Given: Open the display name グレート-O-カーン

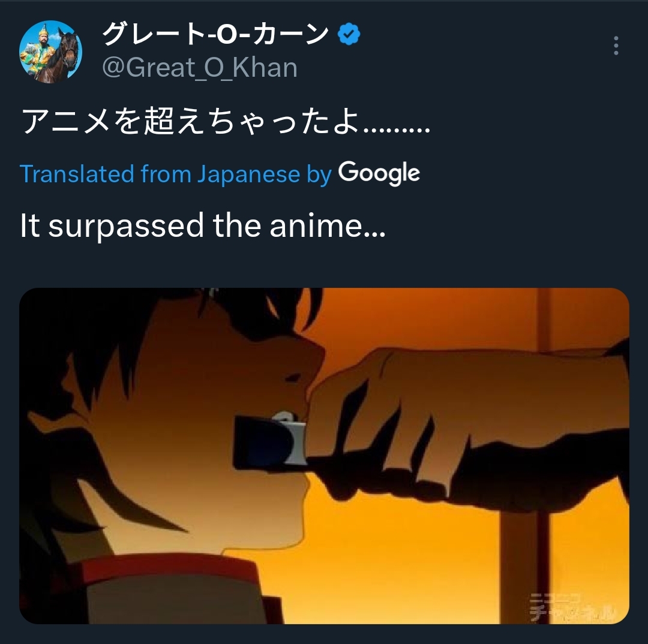Looking at the screenshot, I should 215,34.
